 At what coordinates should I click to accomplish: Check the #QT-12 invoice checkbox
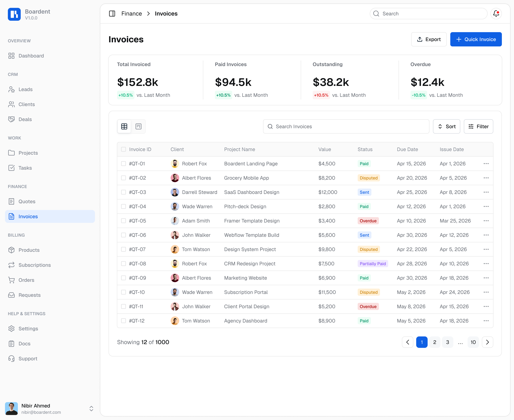coord(123,321)
